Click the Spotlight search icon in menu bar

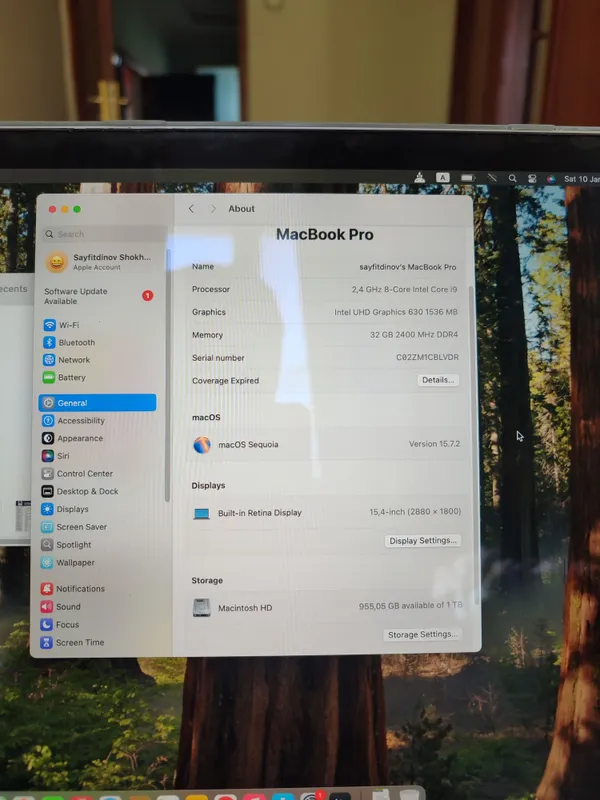click(512, 178)
